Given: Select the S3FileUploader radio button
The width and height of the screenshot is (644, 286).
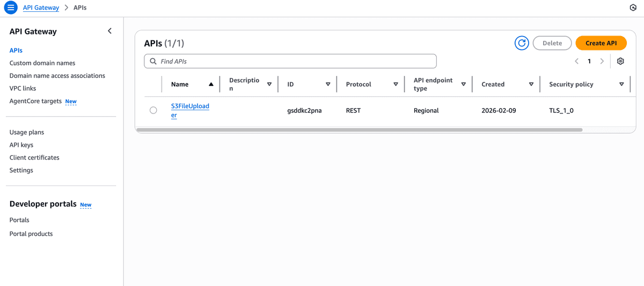Looking at the screenshot, I should point(153,110).
